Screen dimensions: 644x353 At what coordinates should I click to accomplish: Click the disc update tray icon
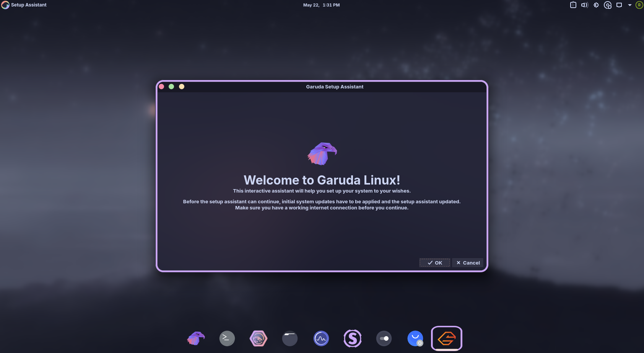(608, 5)
